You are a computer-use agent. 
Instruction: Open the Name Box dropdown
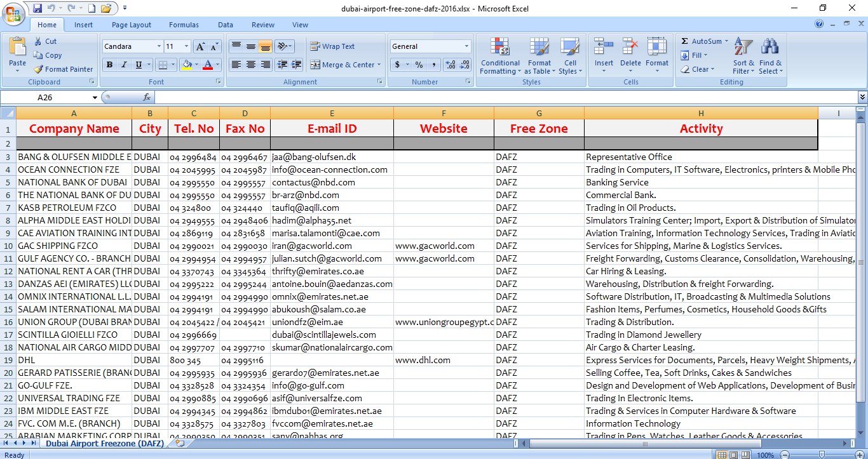tap(95, 97)
